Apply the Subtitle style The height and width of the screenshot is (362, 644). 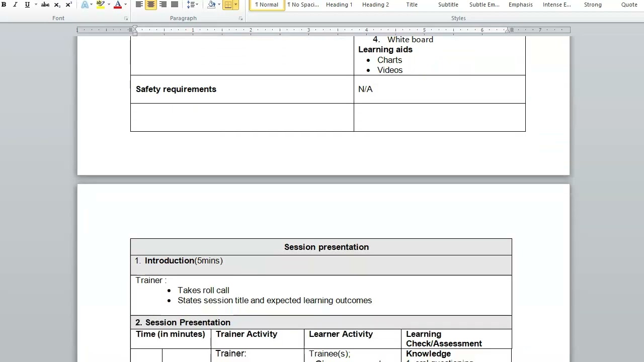[x=448, y=5]
